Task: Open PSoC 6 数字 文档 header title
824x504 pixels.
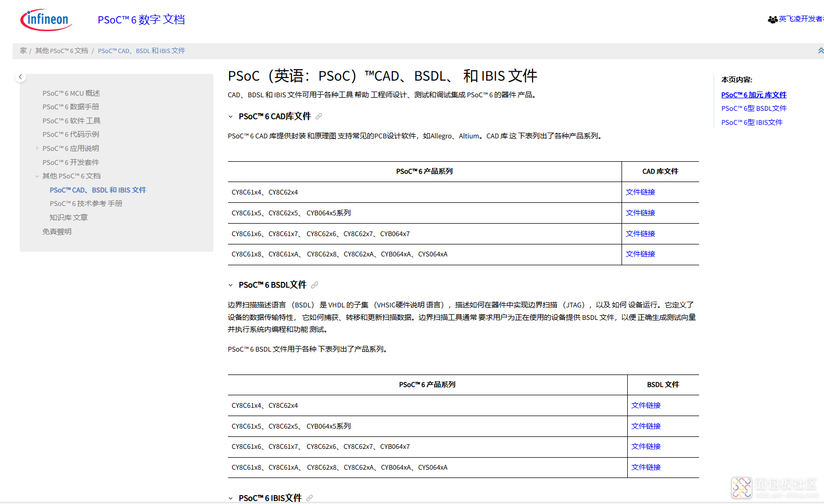Action: pyautogui.click(x=141, y=20)
